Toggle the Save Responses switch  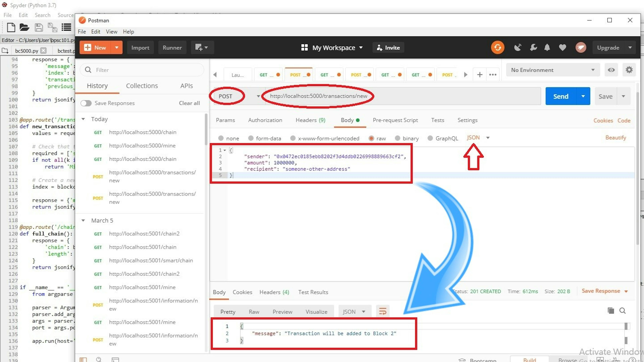pyautogui.click(x=86, y=103)
